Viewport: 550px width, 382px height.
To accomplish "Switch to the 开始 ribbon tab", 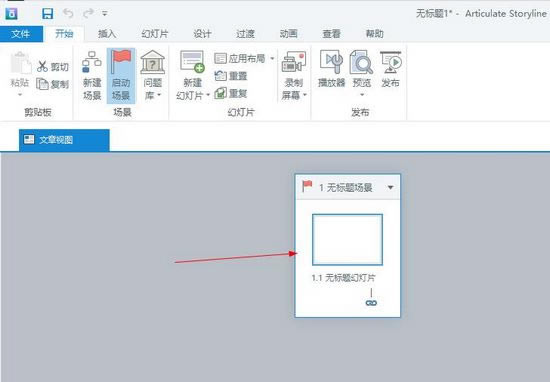I will pos(64,34).
